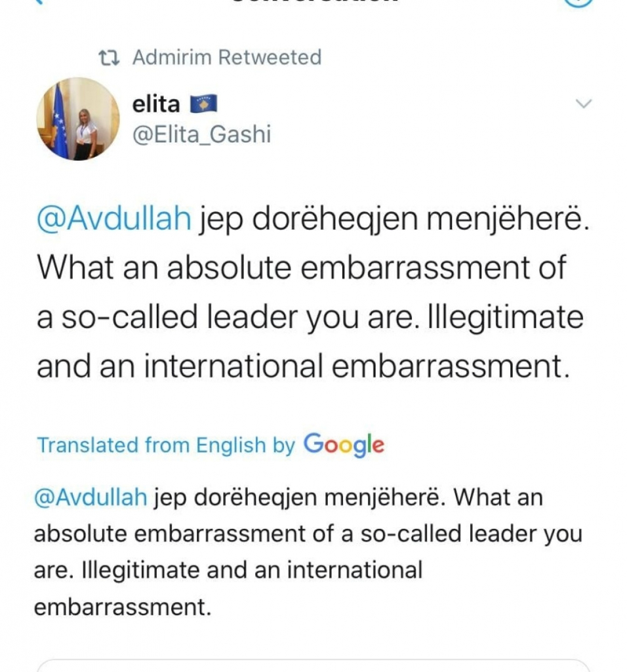Open @Avdullah mention in the smaller translated text
The width and height of the screenshot is (627, 672).
pyautogui.click(x=91, y=497)
